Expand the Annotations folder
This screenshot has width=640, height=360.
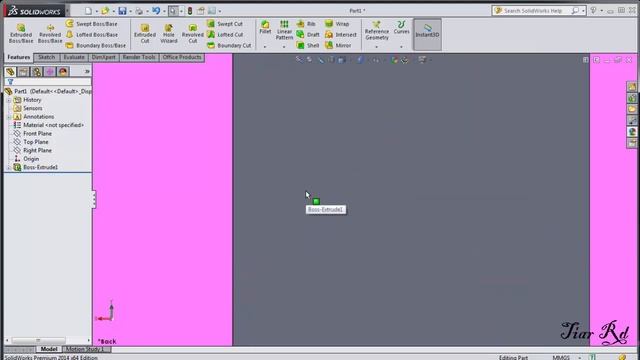tap(9, 117)
